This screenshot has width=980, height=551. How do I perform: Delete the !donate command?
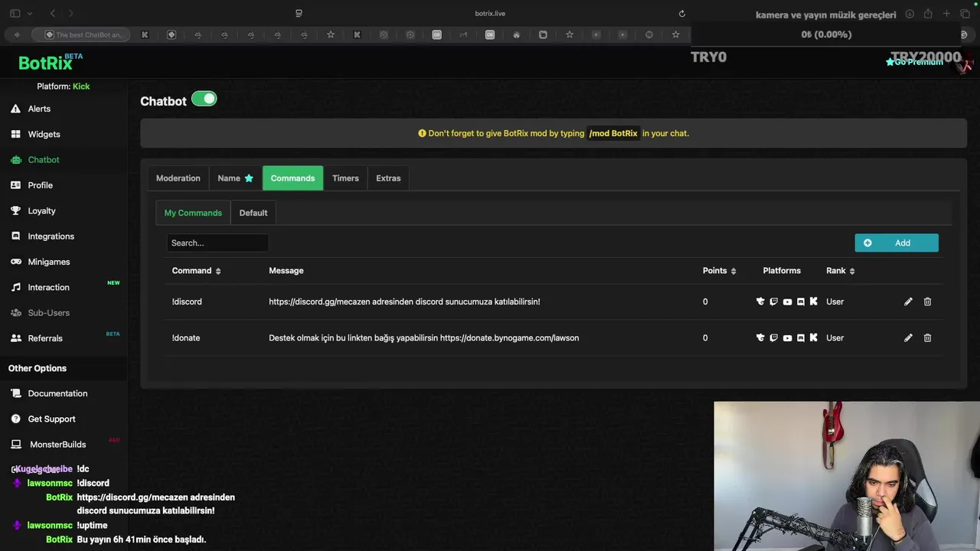[x=927, y=337]
